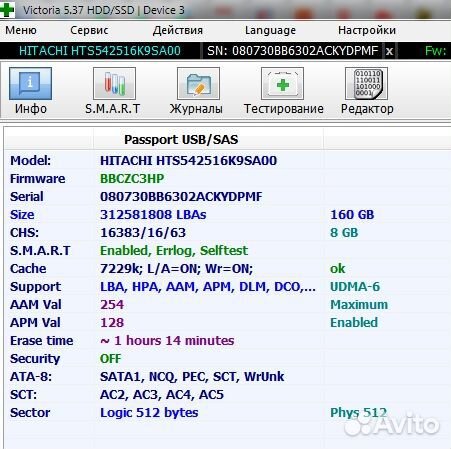Select the Model value HITACHI HTS542516K9SA00
Viewport: 451px width, 449px height.
[x=188, y=161]
